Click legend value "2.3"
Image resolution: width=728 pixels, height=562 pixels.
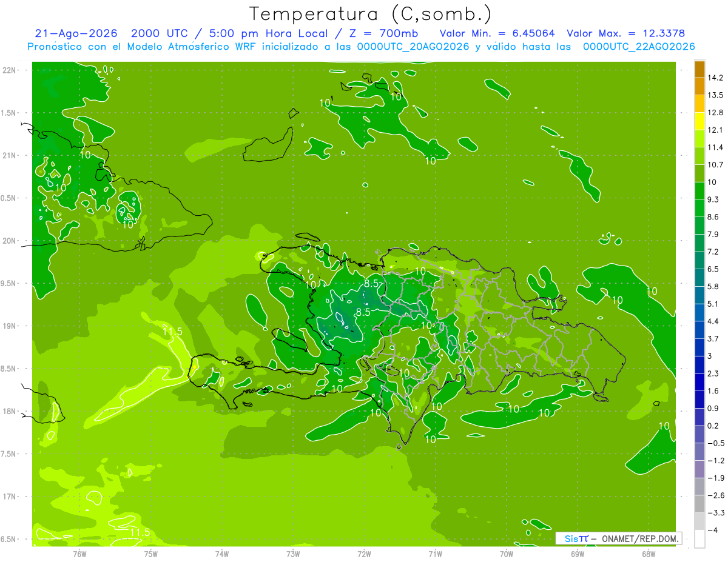pos(713,373)
